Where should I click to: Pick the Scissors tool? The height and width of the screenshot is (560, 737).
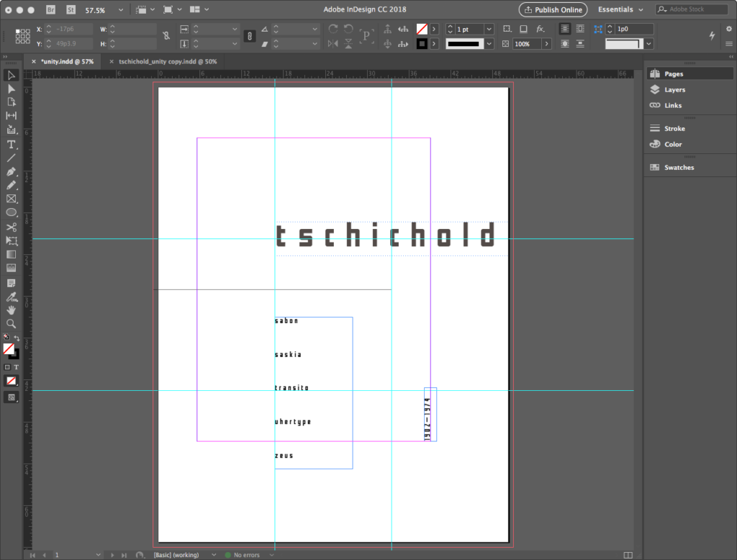tap(11, 227)
